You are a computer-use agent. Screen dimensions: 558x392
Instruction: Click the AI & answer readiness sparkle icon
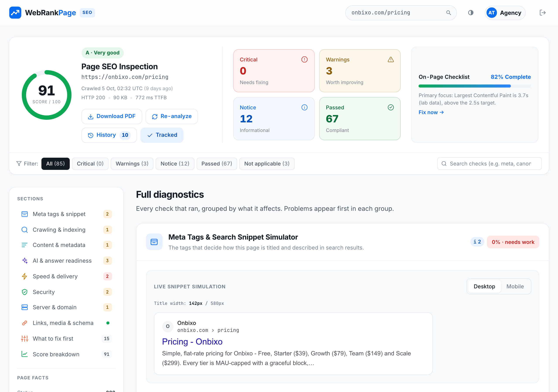[25, 261]
